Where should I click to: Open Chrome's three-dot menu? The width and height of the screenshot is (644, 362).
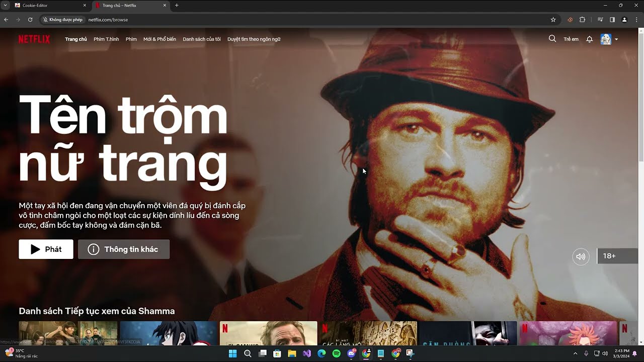tap(636, 20)
